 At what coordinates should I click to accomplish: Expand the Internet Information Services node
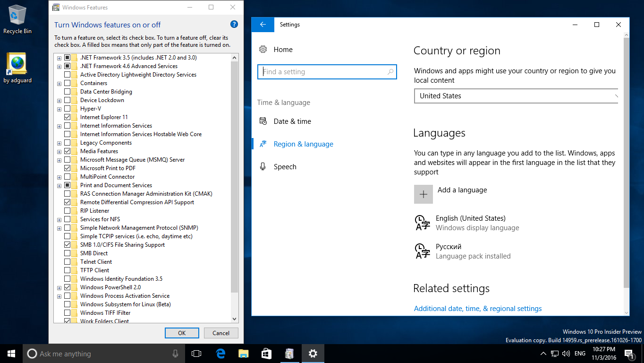coord(59,126)
